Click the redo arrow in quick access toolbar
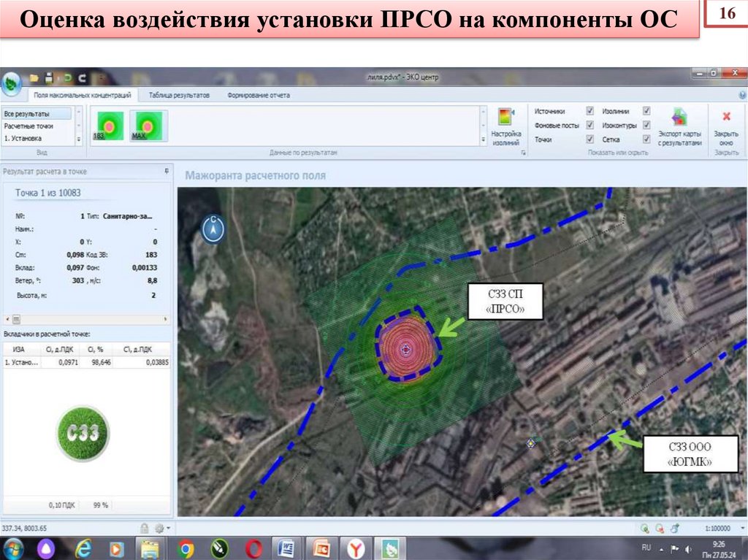 coord(83,77)
